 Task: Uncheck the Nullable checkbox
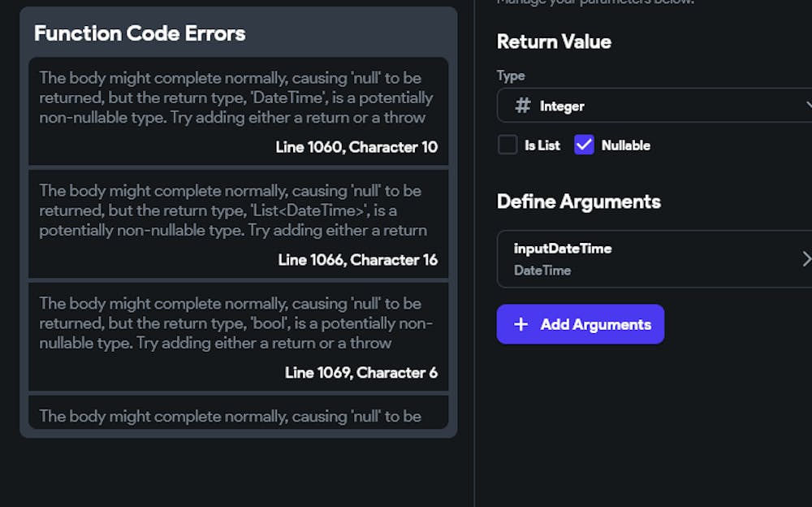tap(584, 145)
